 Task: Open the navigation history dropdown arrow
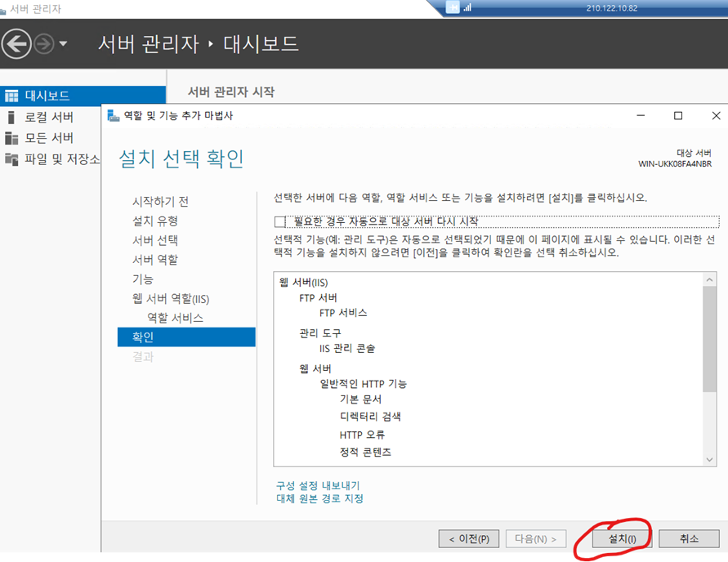coord(64,43)
